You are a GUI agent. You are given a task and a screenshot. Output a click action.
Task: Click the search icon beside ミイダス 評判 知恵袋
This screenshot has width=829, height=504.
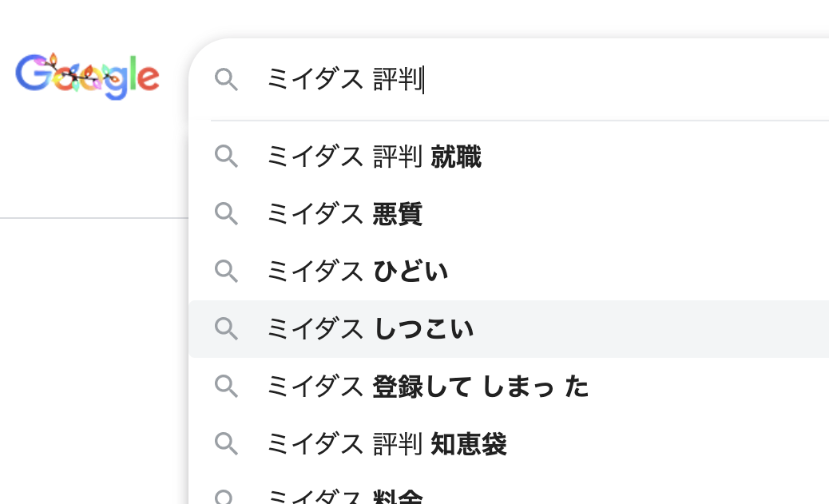(227, 444)
